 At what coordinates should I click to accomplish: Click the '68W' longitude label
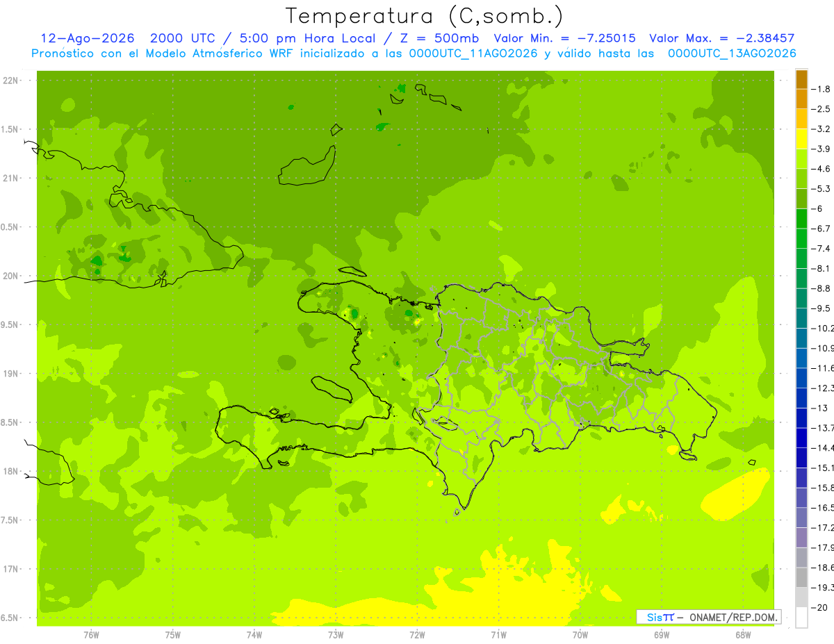[x=742, y=634]
